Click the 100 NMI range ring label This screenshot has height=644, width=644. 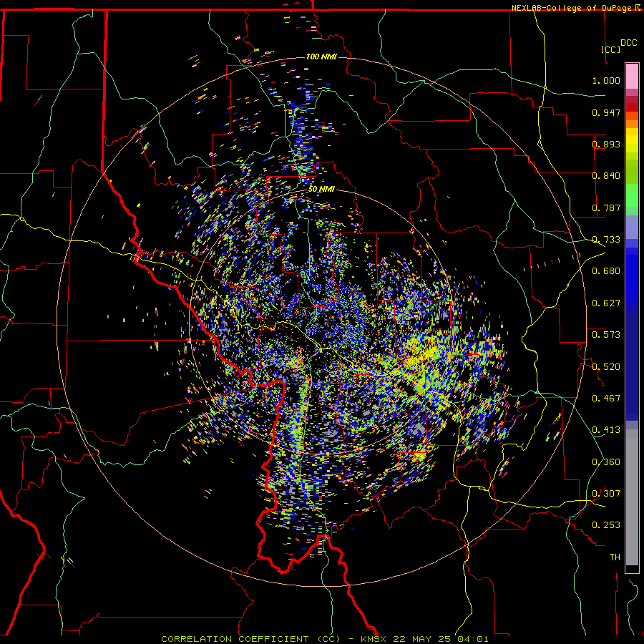[x=321, y=57]
